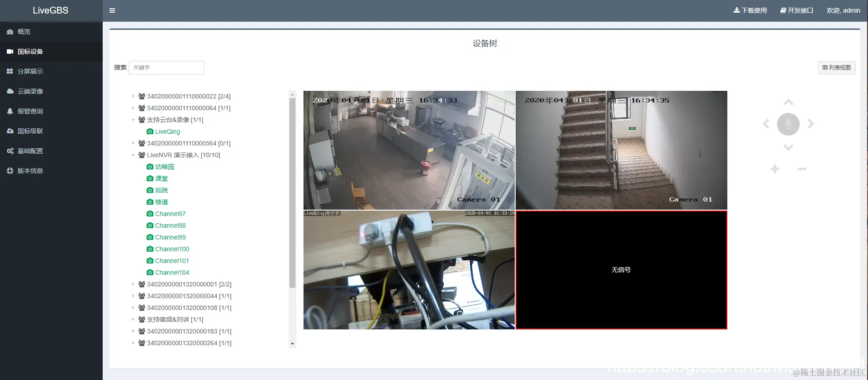The width and height of the screenshot is (868, 380).
Task: Open the 基础配置 settings menu item
Action: tap(51, 151)
